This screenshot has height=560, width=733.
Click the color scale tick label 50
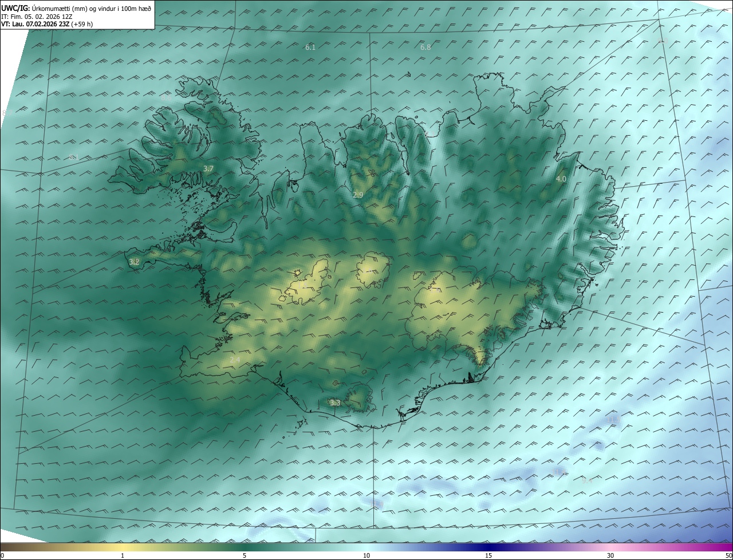[728, 555]
